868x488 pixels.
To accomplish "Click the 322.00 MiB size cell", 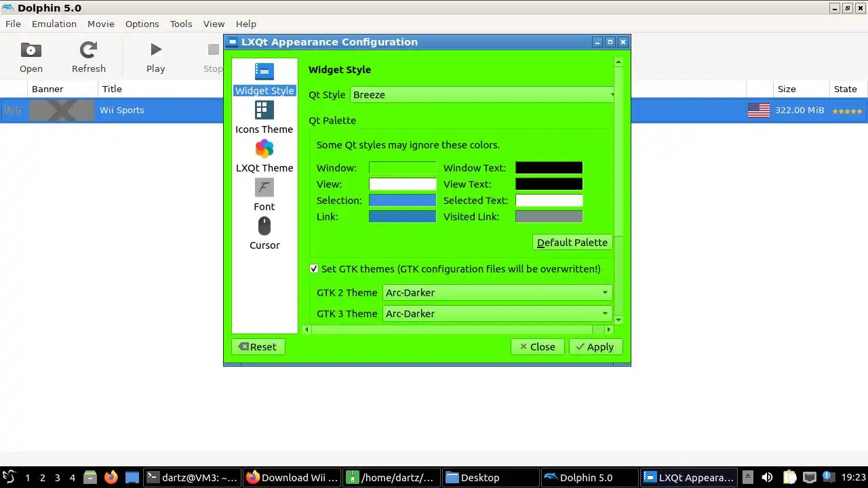I will (800, 110).
